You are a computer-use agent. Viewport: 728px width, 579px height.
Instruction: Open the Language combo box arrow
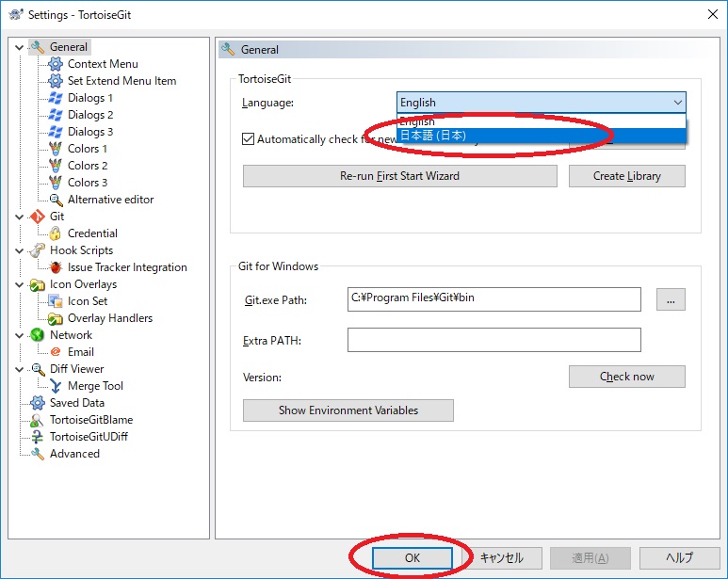point(677,102)
